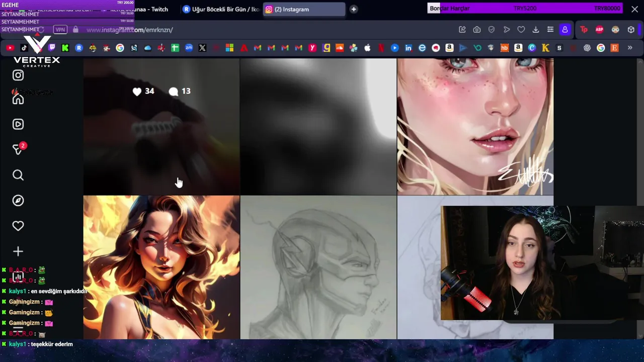The image size is (644, 362).
Task: Click the Create plus icon in sidebar
Action: coord(18,251)
